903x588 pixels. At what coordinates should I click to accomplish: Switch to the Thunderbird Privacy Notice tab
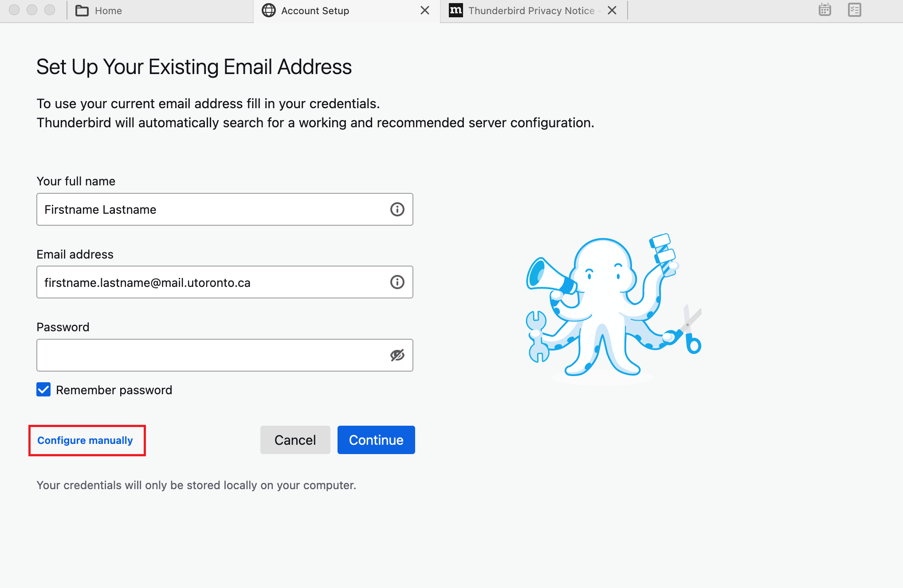pos(526,10)
